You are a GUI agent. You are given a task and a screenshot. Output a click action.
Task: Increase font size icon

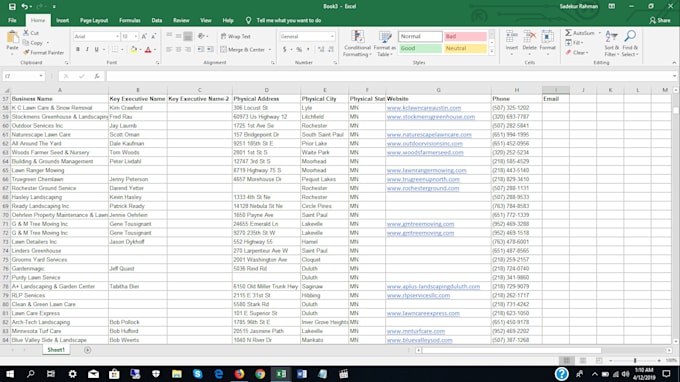[144, 36]
